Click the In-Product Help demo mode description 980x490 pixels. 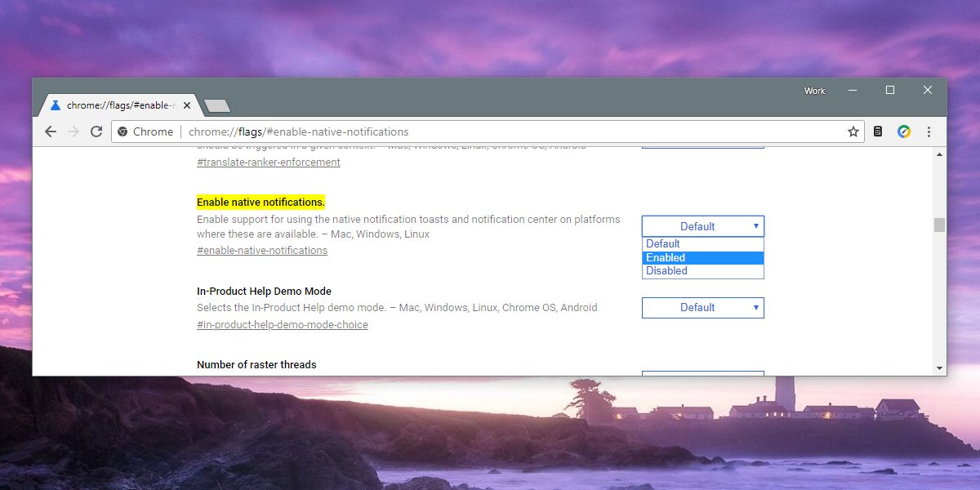[397, 308]
